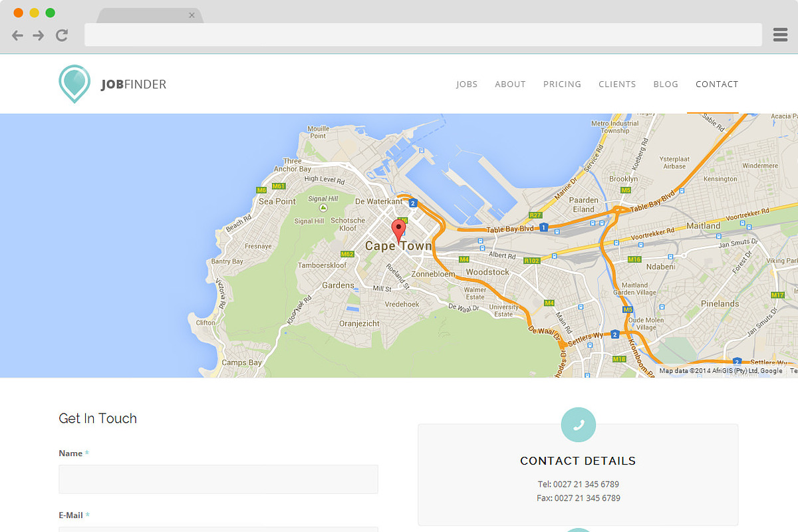This screenshot has width=798, height=532.
Task: Click the M16 road shield
Action: pos(634,259)
